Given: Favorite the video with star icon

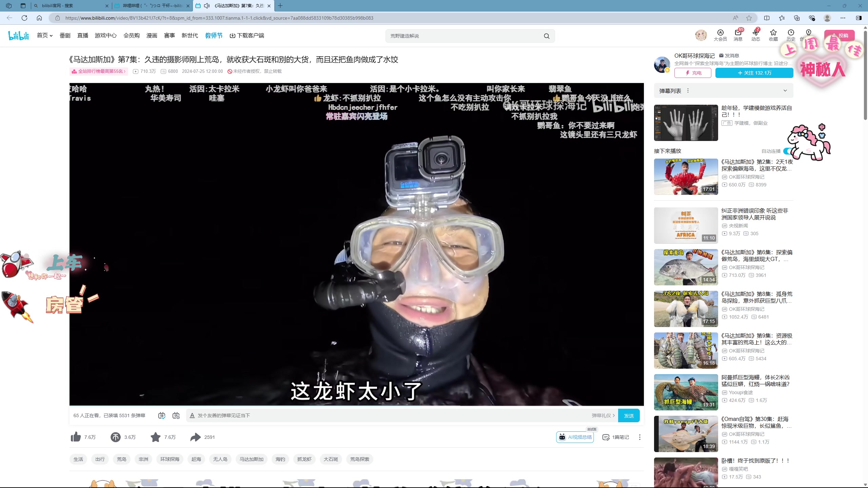Looking at the screenshot, I should click(156, 437).
